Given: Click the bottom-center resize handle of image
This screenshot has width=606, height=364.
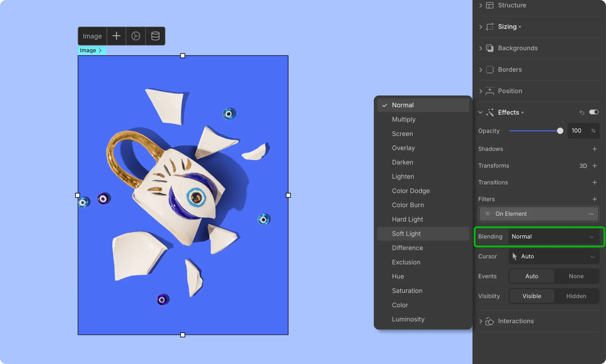Looking at the screenshot, I should [183, 335].
